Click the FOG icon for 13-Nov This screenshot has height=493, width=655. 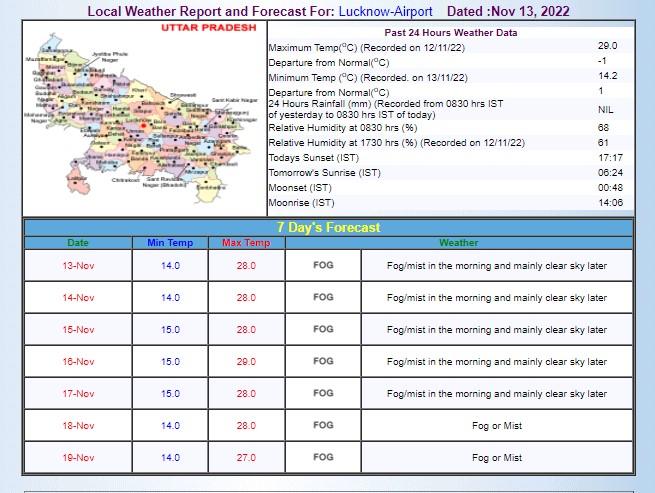pos(323,265)
